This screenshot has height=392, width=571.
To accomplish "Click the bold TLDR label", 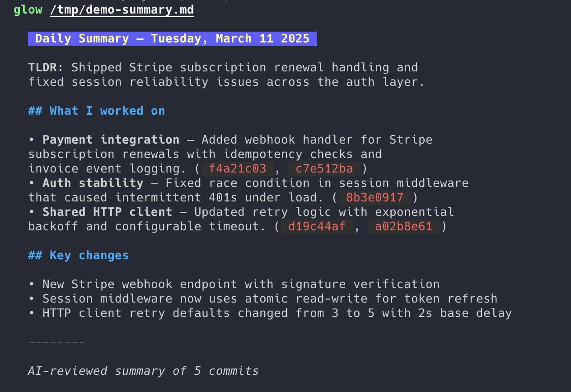I will [43, 67].
